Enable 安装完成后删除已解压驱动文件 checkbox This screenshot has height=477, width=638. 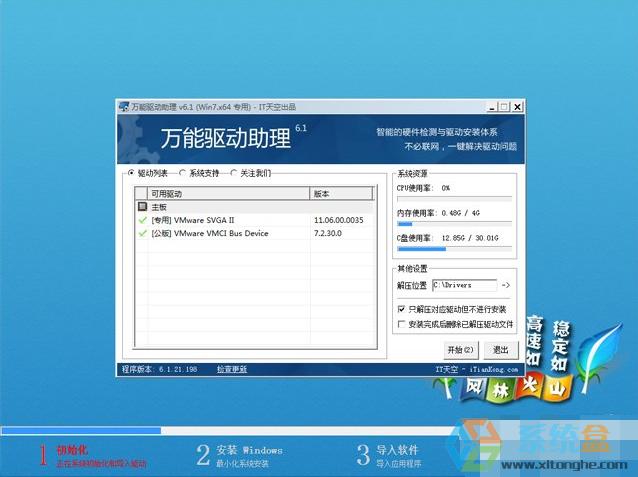[401, 324]
